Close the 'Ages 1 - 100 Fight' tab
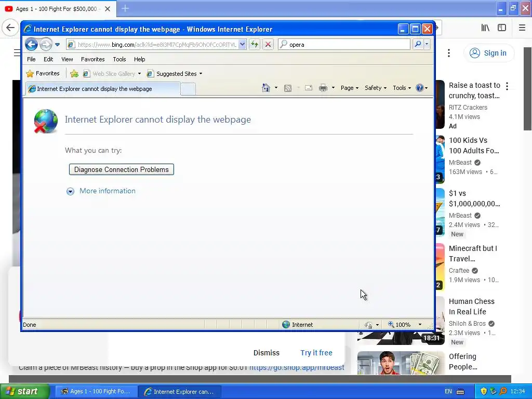This screenshot has height=399, width=532. coord(108,9)
